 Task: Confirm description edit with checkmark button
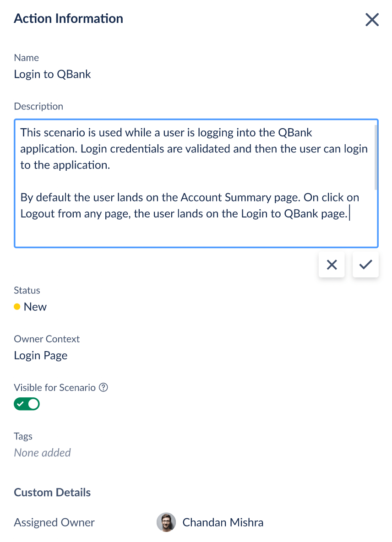[x=365, y=265]
